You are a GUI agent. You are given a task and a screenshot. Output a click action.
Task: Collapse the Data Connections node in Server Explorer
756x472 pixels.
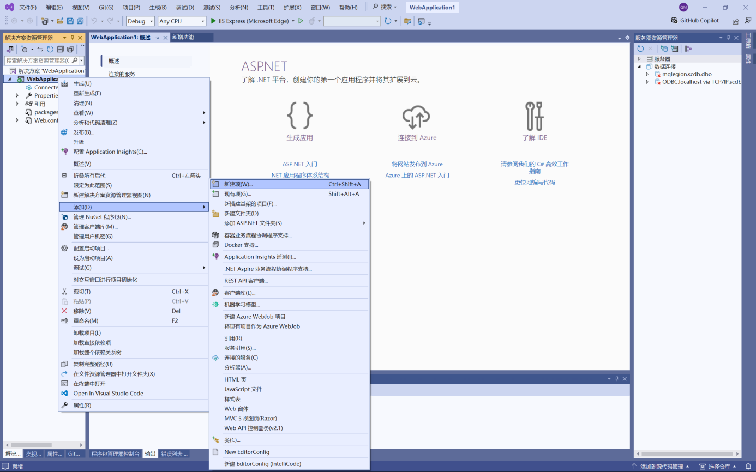tap(640, 67)
